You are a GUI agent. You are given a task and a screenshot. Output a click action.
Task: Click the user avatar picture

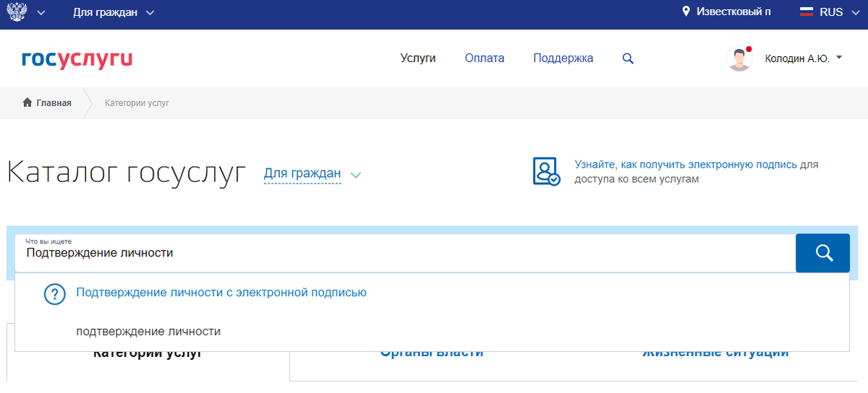[739, 59]
